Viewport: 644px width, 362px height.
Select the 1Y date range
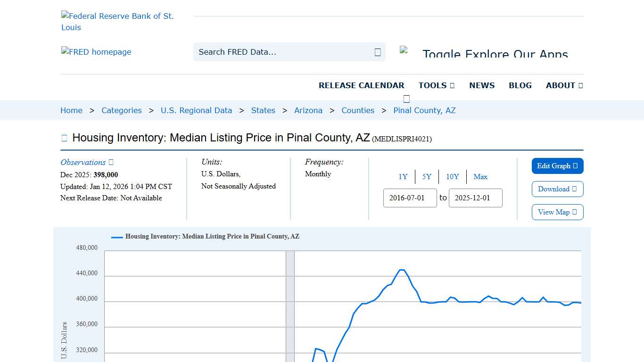403,177
